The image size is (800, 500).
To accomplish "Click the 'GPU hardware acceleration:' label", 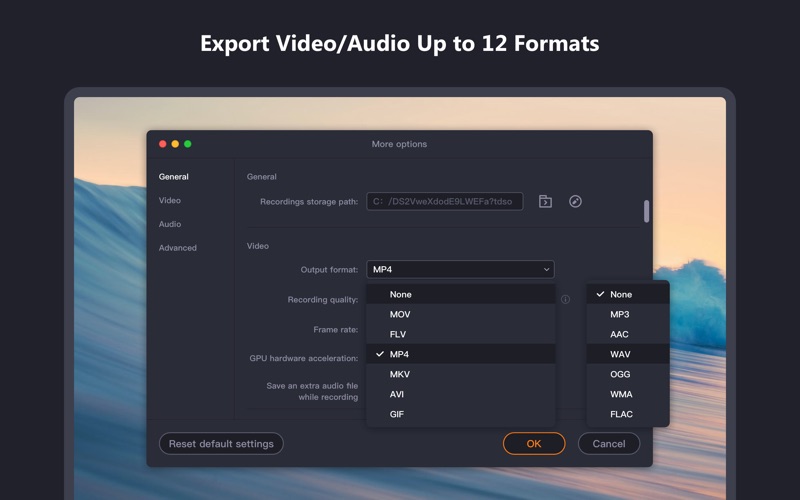I will pyautogui.click(x=304, y=358).
